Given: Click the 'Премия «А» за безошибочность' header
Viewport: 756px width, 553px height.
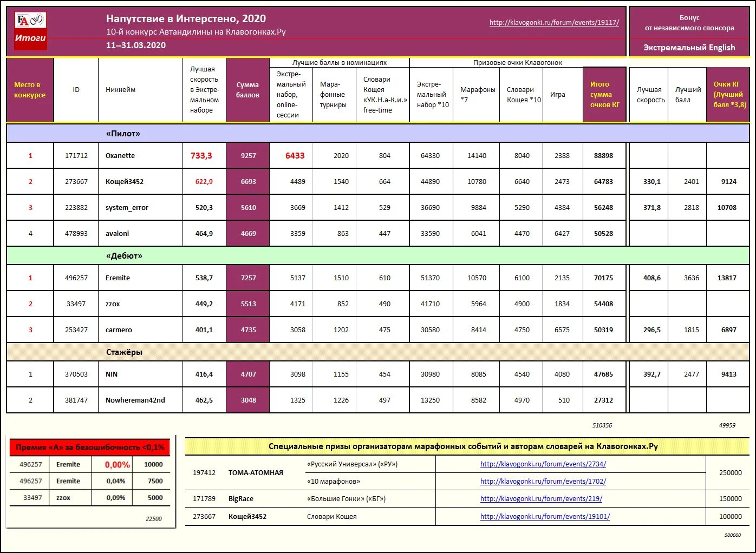Looking at the screenshot, I should point(90,447).
